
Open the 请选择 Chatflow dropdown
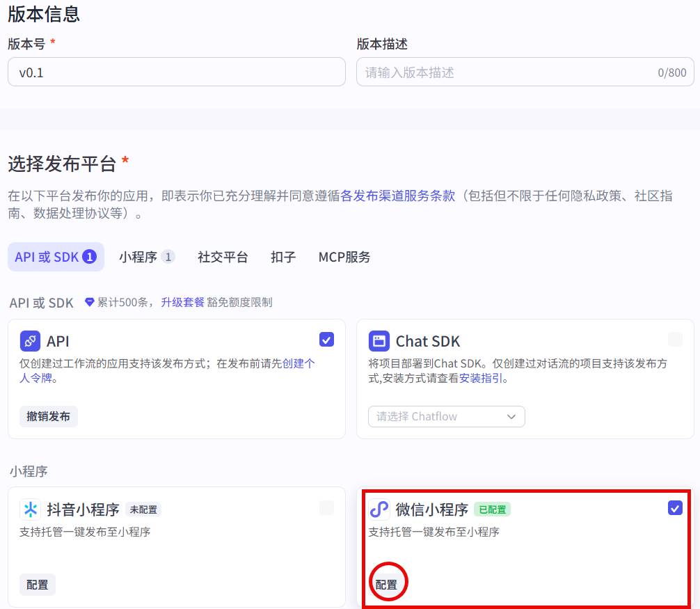(446, 416)
